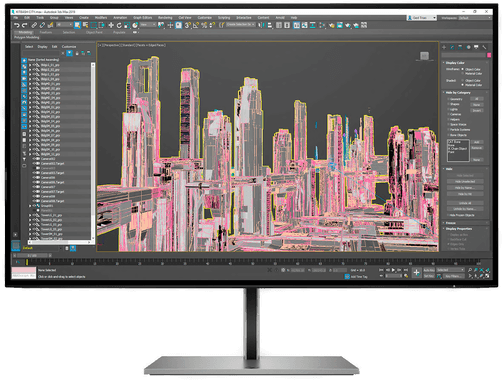Viewport: 502px width, 380px height.
Task: Switch to the Create command panel tab
Action: coord(444,47)
